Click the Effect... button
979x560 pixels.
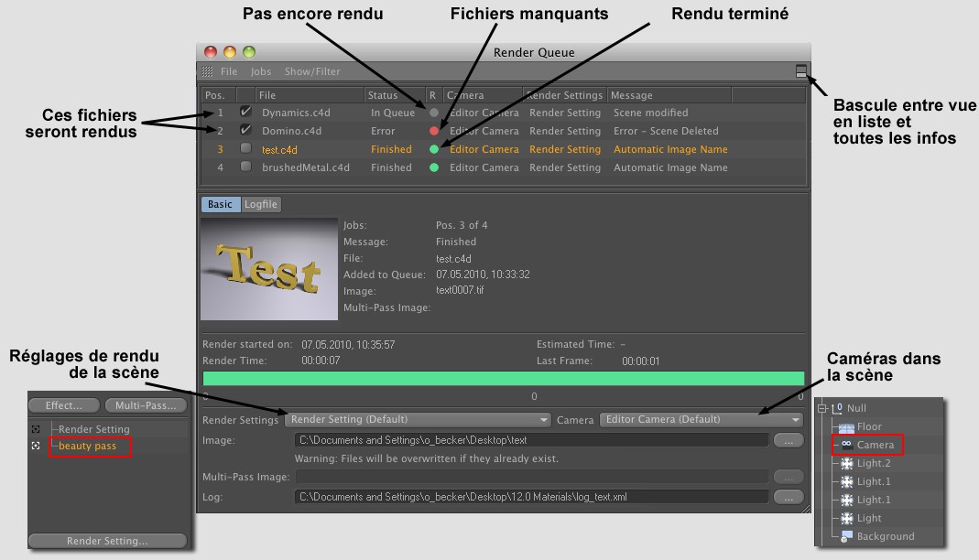[63, 405]
